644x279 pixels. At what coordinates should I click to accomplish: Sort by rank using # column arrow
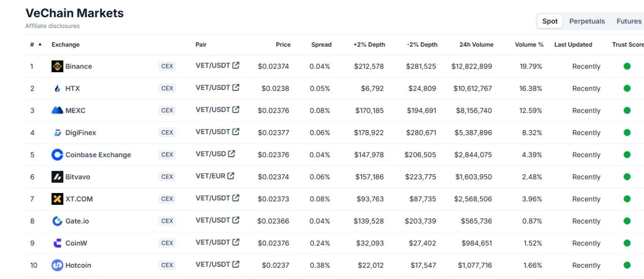(x=40, y=45)
